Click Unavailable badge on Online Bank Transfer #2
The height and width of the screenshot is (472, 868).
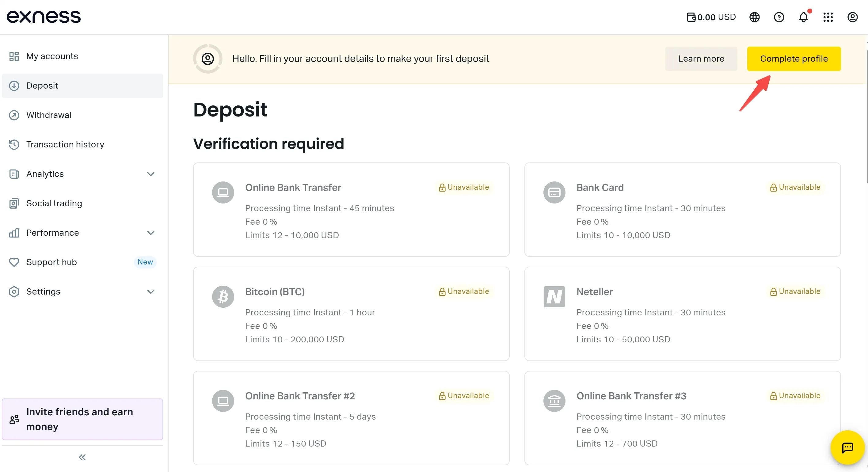(x=464, y=395)
